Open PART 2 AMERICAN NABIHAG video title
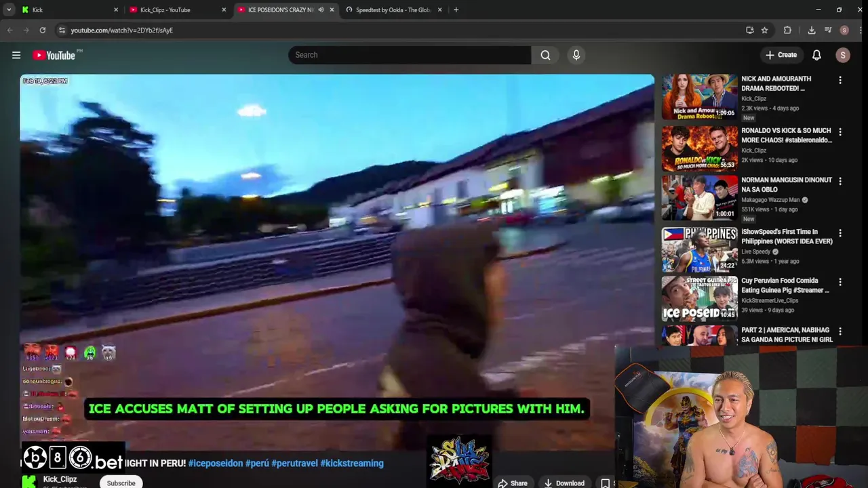The height and width of the screenshot is (488, 868). tap(787, 335)
